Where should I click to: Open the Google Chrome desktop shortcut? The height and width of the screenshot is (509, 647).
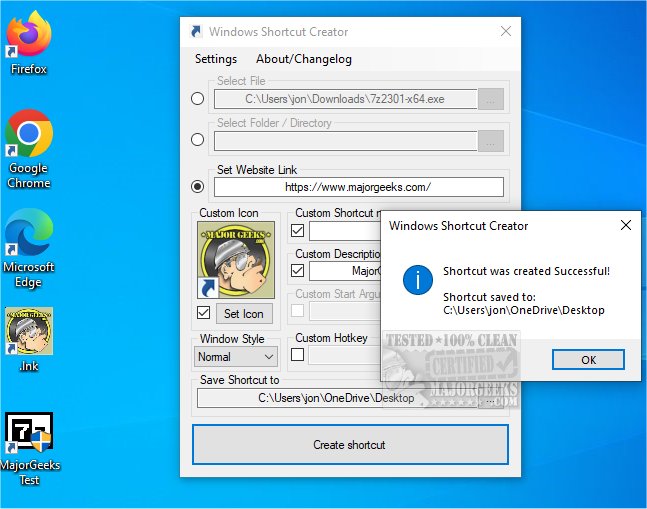click(28, 148)
